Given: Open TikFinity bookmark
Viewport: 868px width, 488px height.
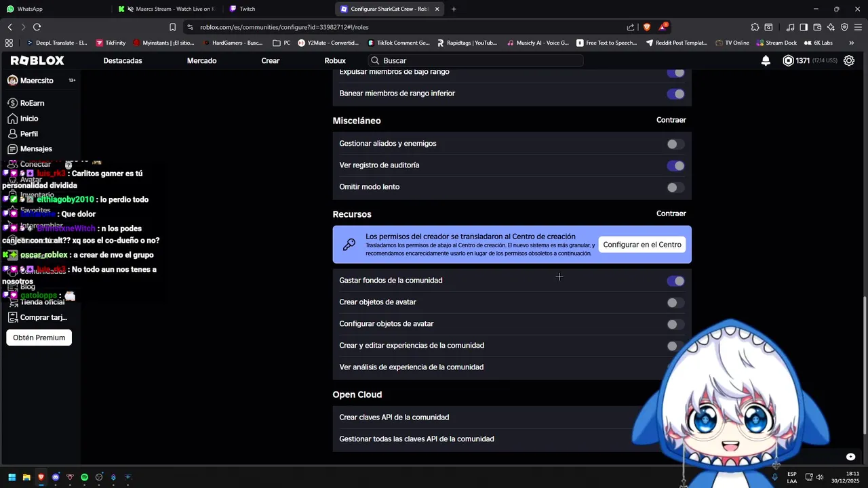Looking at the screenshot, I should pyautogui.click(x=111, y=43).
